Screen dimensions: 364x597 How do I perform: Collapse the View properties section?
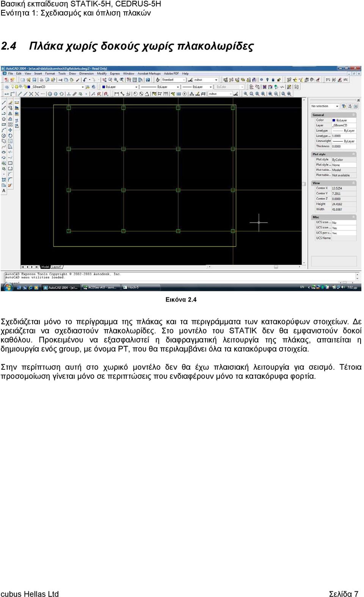(x=354, y=183)
